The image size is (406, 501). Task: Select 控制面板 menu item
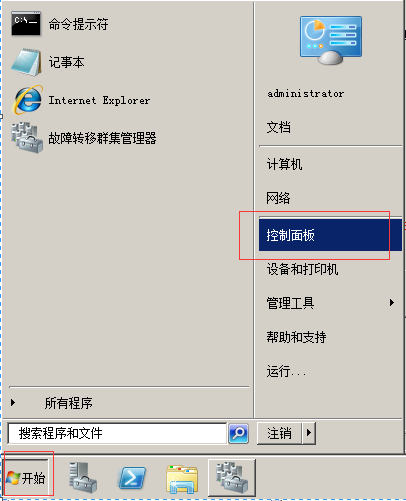(330, 235)
